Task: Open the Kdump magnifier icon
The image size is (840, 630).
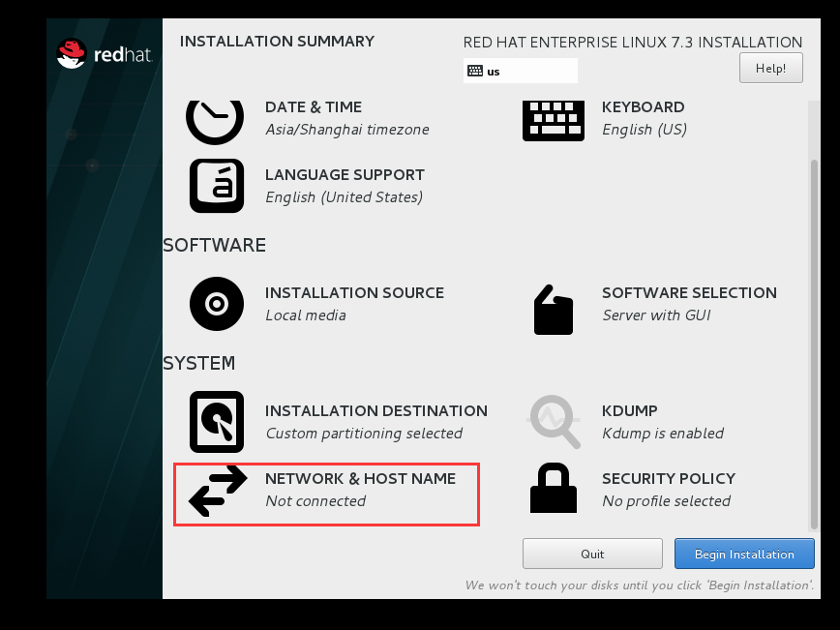Action: pos(554,422)
